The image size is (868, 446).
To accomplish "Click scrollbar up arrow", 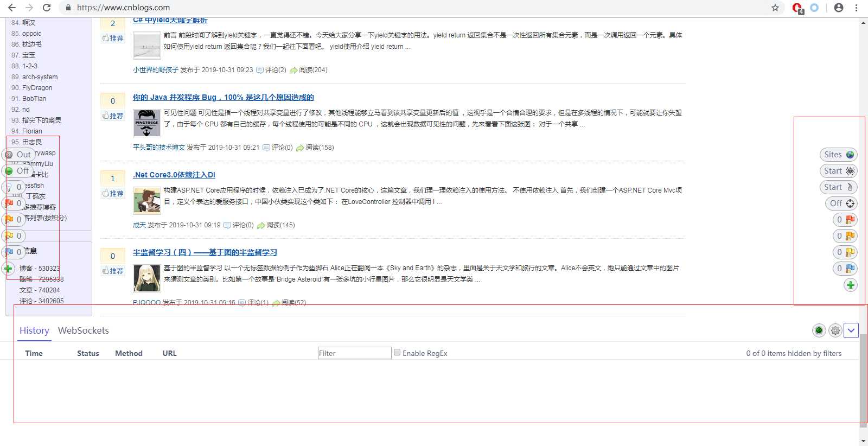I will 863,22.
